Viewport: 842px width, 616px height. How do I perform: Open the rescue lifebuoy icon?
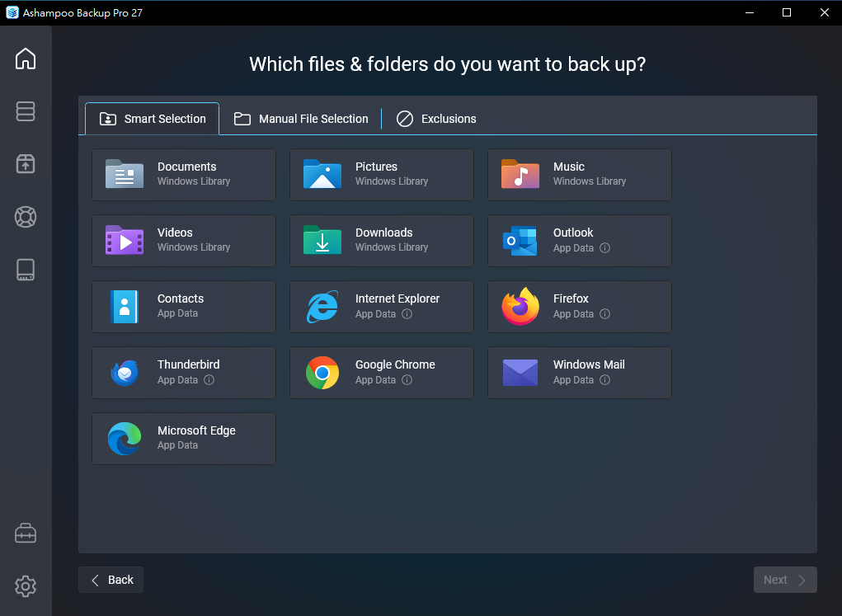(26, 217)
